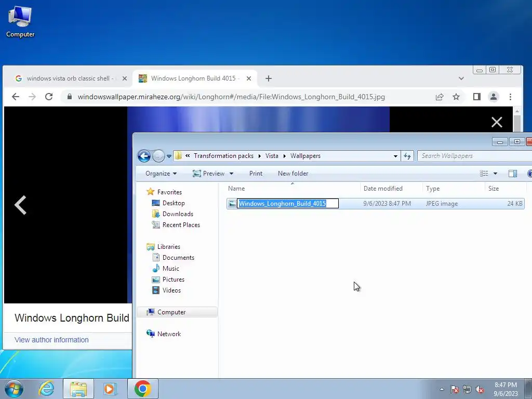Create a New folder
This screenshot has height=399, width=532.
pyautogui.click(x=293, y=174)
